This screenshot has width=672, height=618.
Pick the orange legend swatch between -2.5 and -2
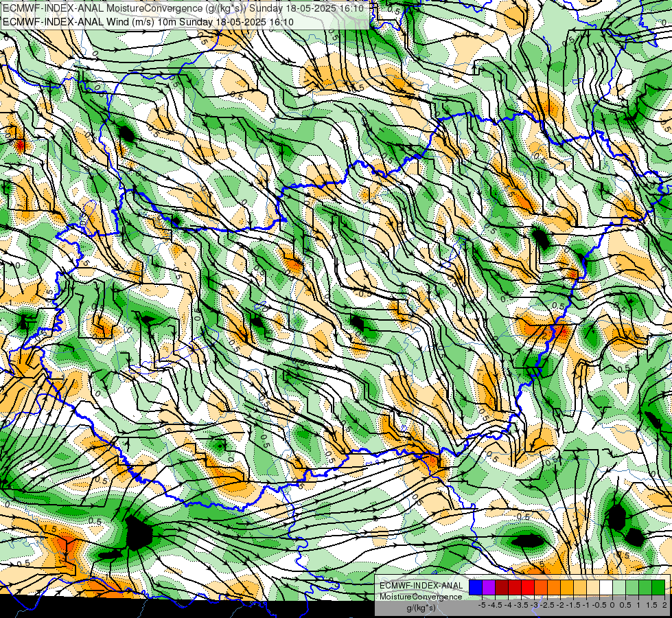point(554,588)
